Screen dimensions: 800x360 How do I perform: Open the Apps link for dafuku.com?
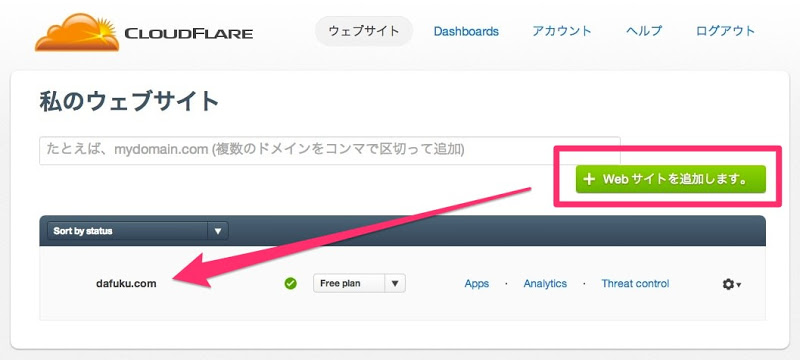477,284
